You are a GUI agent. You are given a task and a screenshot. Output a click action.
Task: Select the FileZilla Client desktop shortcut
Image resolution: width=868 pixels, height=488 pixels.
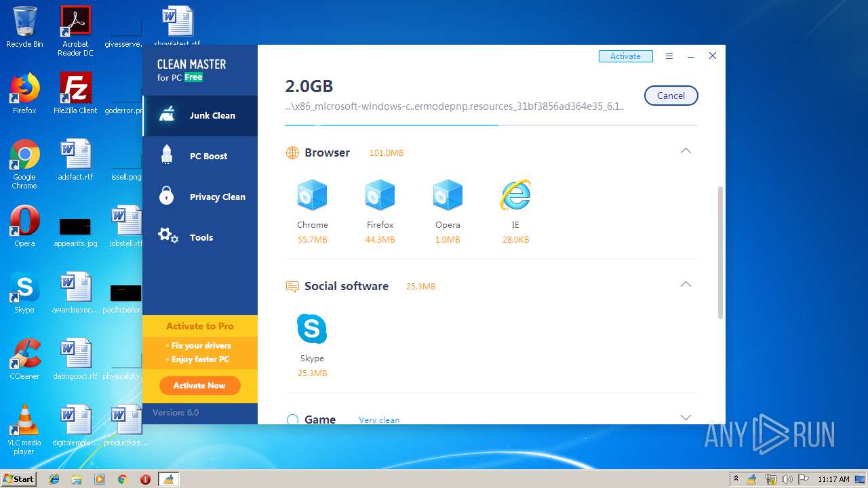pyautogui.click(x=75, y=94)
